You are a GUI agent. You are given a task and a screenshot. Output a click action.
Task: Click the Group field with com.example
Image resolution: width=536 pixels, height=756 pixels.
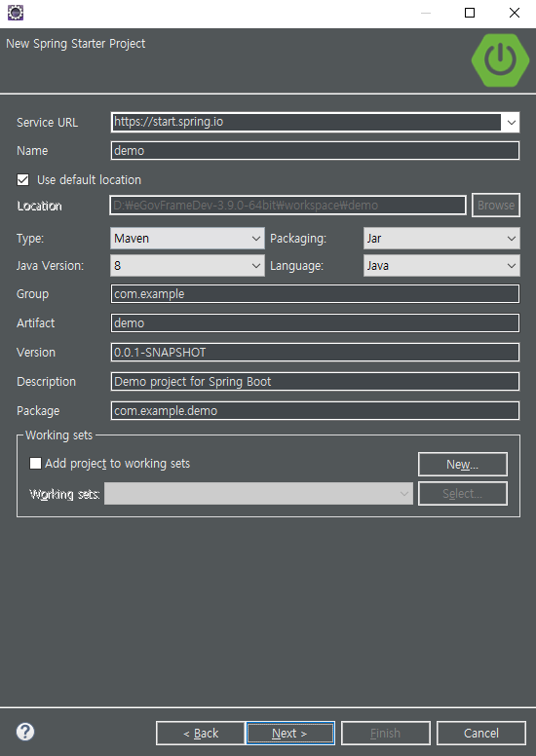point(315,294)
